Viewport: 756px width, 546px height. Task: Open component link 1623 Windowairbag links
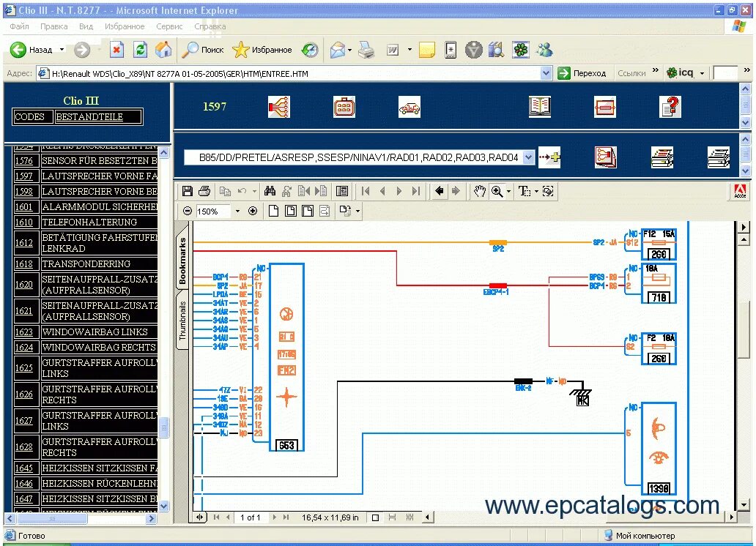click(x=24, y=332)
